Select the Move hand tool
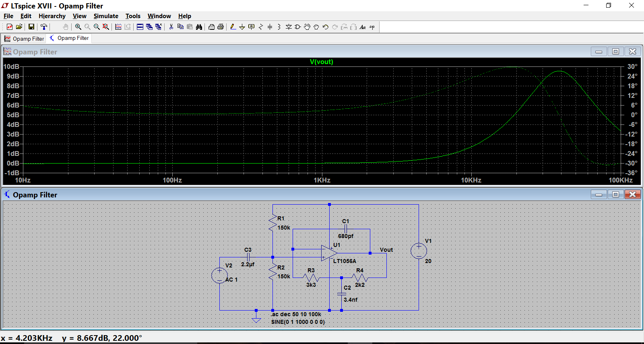 click(307, 27)
